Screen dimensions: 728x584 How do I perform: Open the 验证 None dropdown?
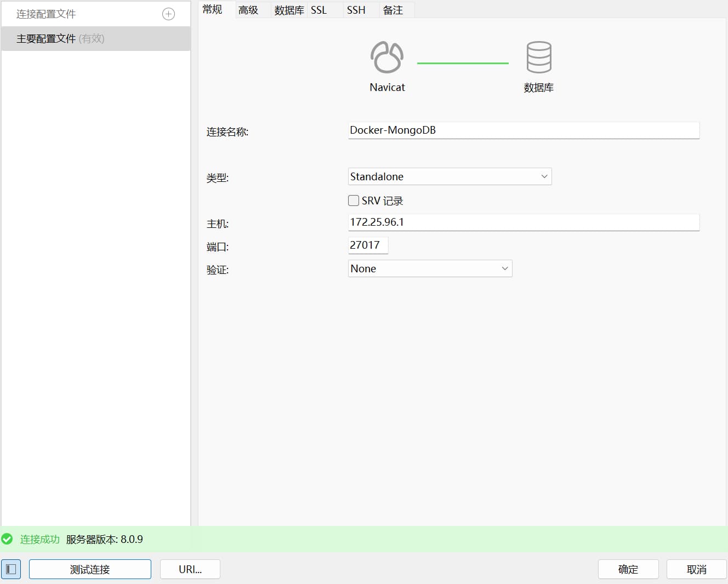430,268
